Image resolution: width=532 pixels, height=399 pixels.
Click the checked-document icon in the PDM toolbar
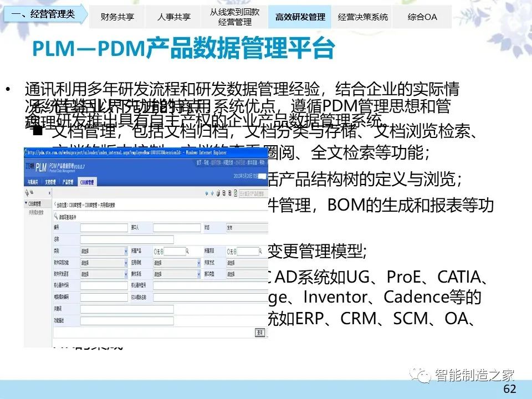click(x=236, y=193)
